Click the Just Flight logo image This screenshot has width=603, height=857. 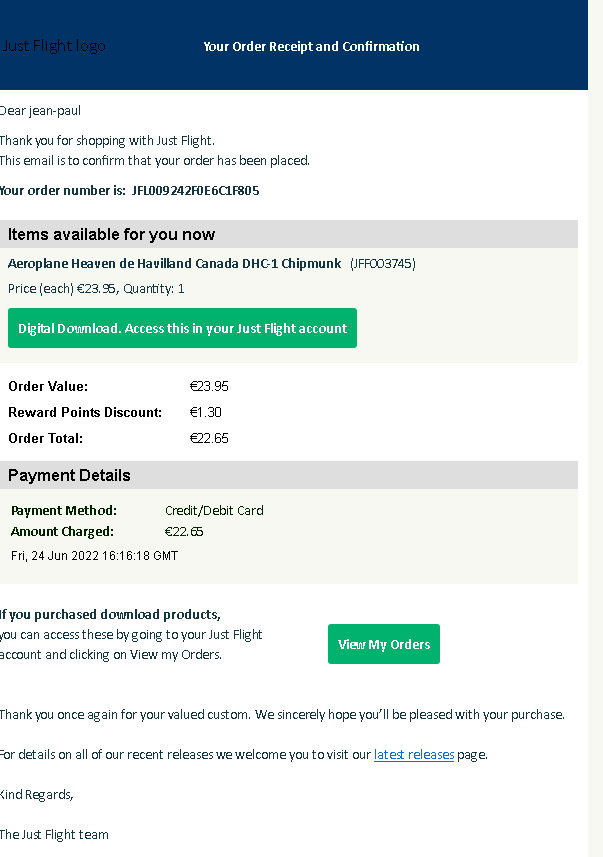(53, 46)
